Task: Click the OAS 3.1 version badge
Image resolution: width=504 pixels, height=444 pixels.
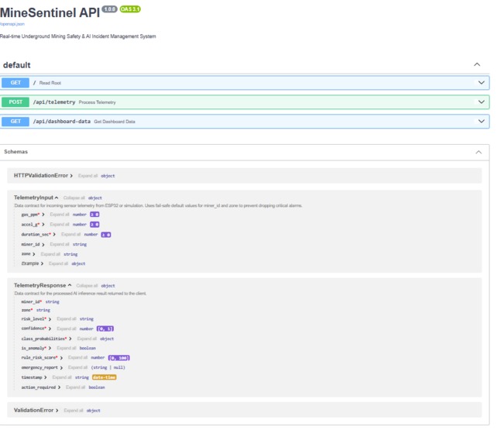Action: point(130,9)
